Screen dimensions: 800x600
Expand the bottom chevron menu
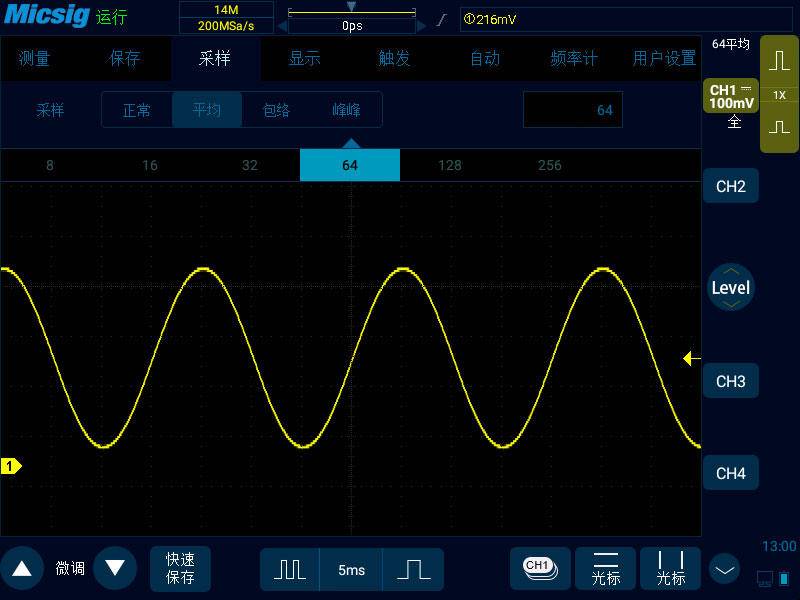tap(724, 569)
